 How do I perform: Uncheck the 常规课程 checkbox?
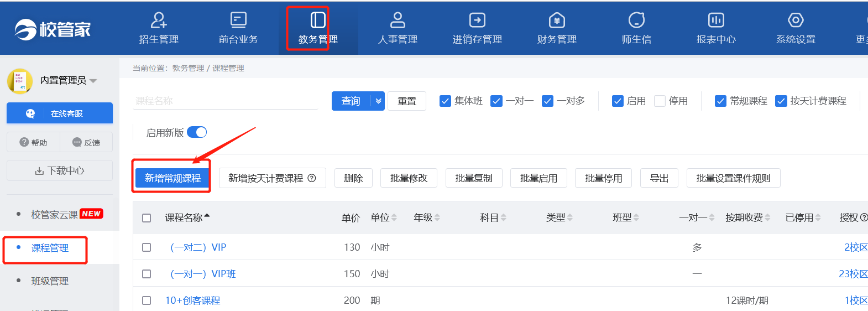tap(720, 101)
